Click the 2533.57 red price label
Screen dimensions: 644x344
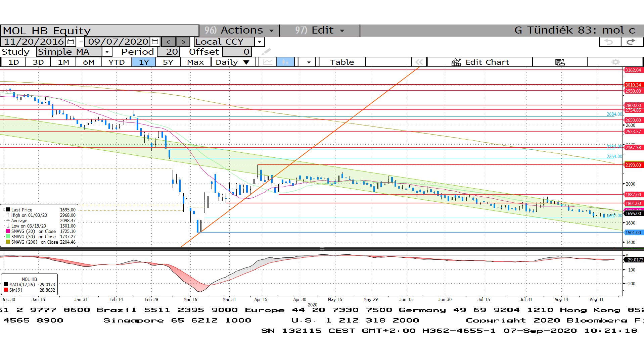tap(633, 132)
